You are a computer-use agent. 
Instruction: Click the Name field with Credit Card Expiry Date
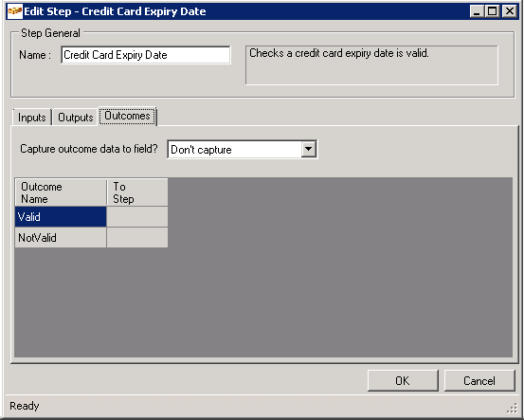(146, 55)
